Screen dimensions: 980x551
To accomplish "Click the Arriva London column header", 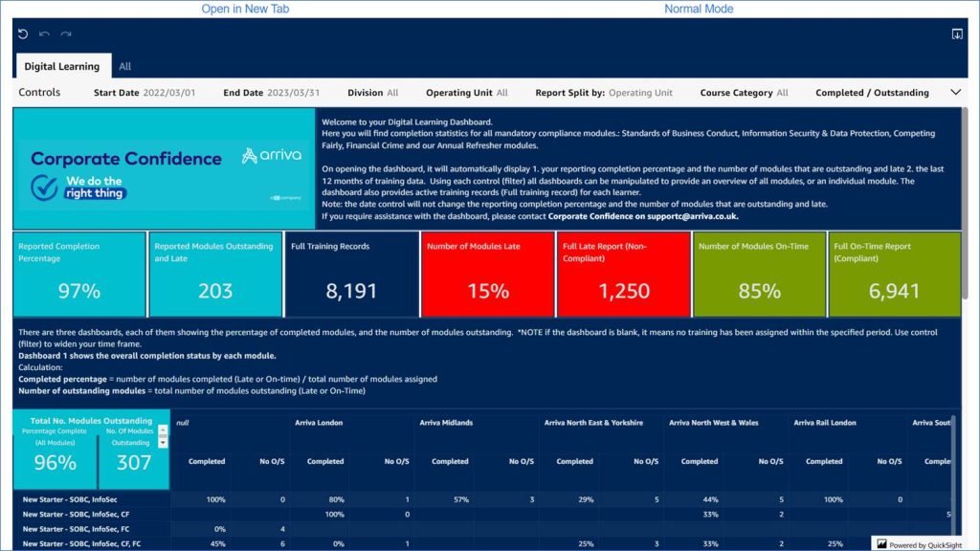I will pyautogui.click(x=319, y=423).
